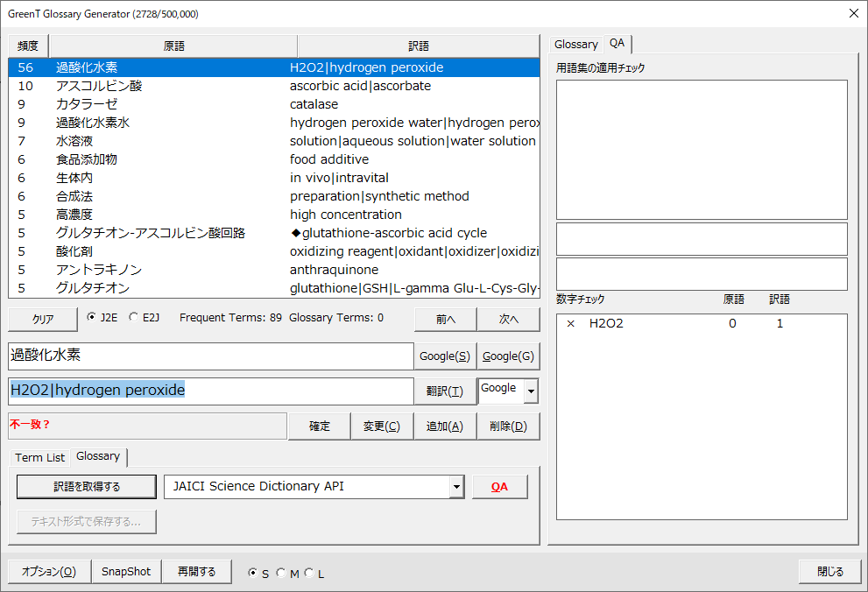Screen dimensions: 868x592
Task: Open the Google translation engine dropdown
Action: coord(531,391)
